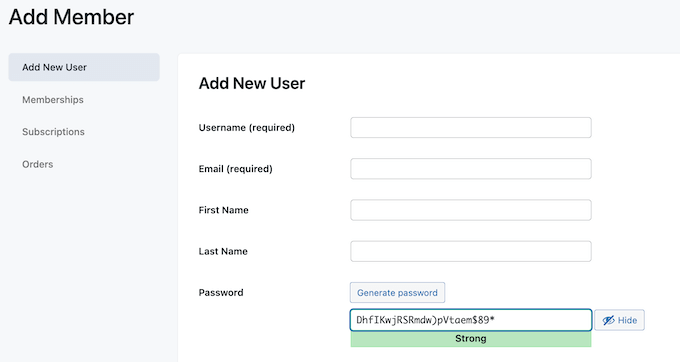Focus the Username input field

click(x=471, y=127)
